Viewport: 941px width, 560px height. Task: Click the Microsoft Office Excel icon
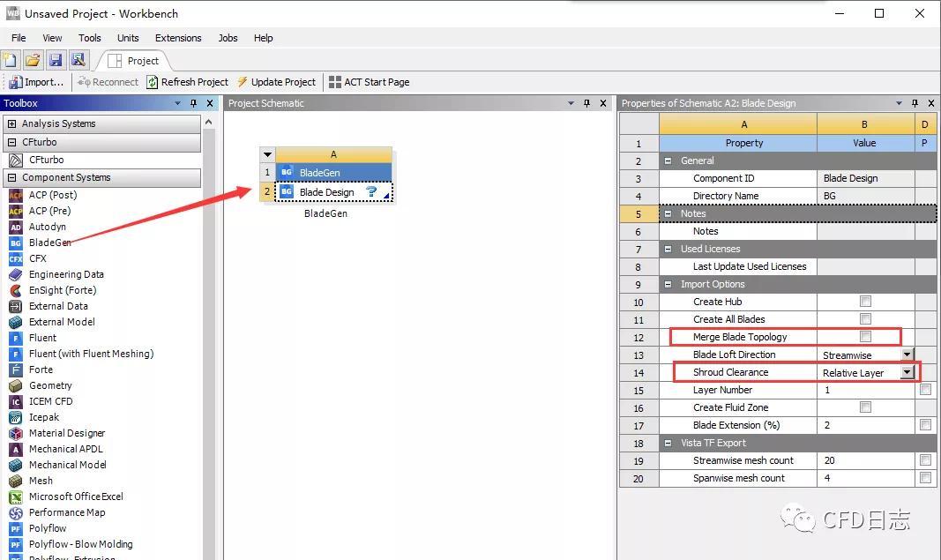(x=16, y=497)
